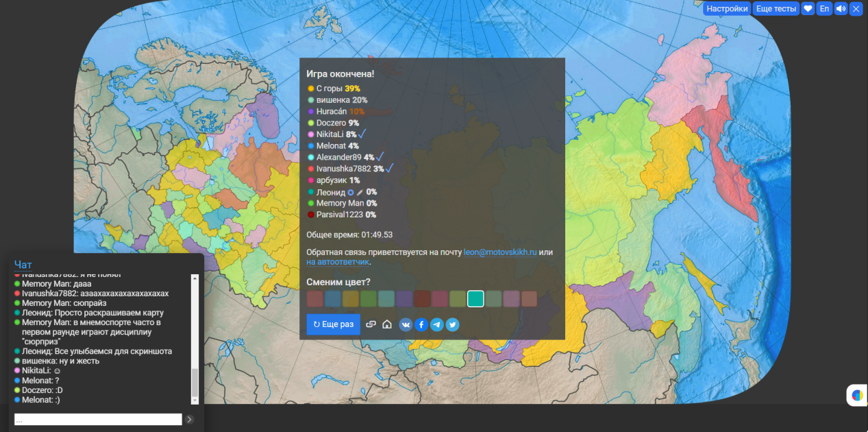Screen dimensions: 868x432
Task: Pick the red first color swatch
Action: (x=315, y=298)
